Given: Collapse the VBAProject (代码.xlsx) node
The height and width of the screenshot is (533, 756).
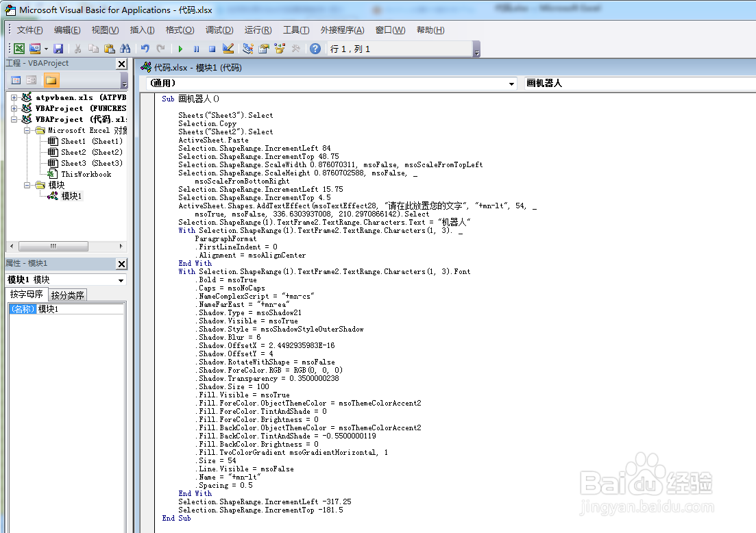Looking at the screenshot, I should (14, 119).
